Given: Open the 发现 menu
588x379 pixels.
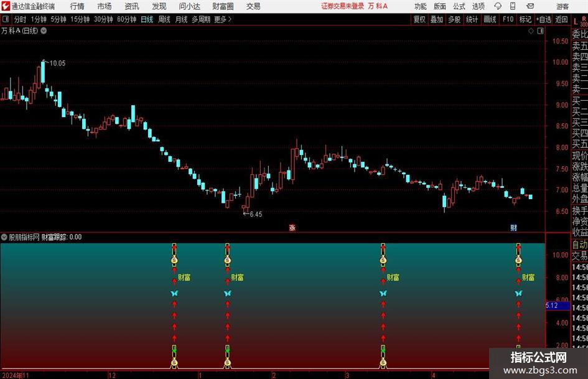Looking at the screenshot, I should pos(159,6).
